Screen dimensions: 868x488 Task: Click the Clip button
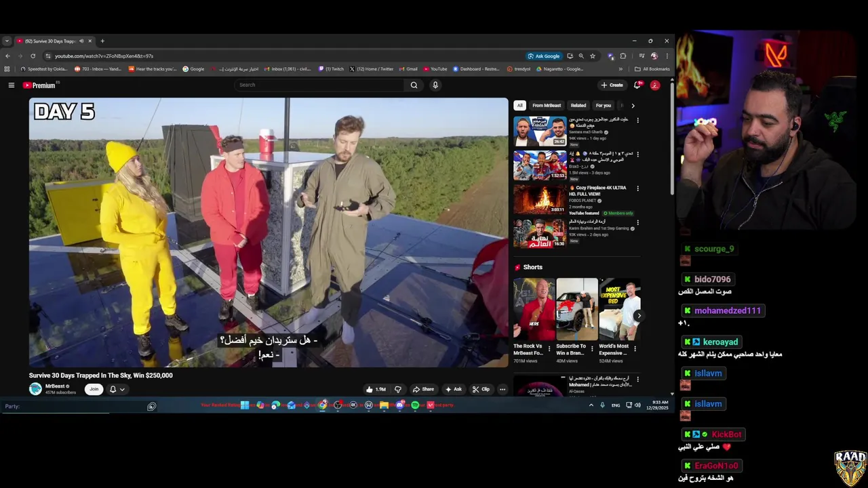tap(481, 389)
